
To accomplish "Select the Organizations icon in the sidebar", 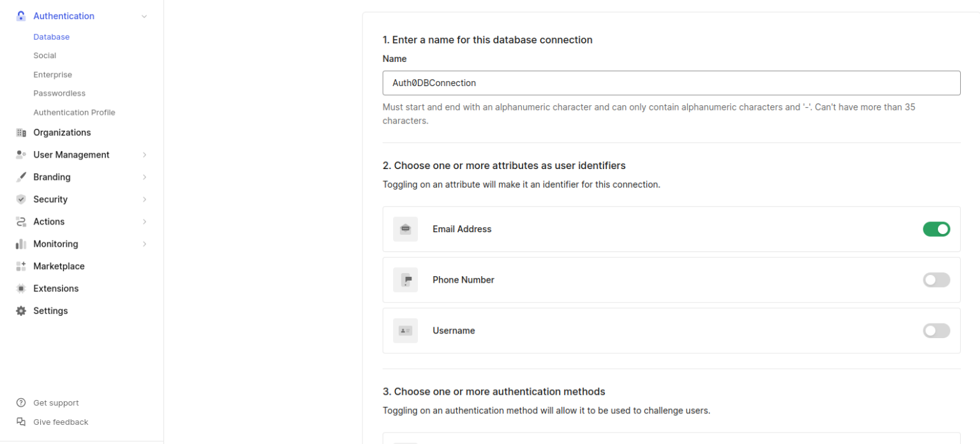I will (x=21, y=132).
